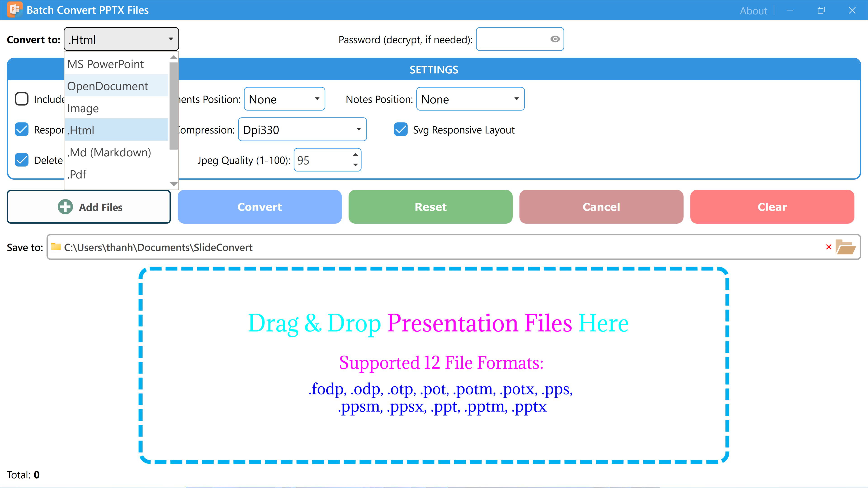Viewport: 868px width, 488px height.
Task: Click the green Reset button
Action: tap(430, 207)
